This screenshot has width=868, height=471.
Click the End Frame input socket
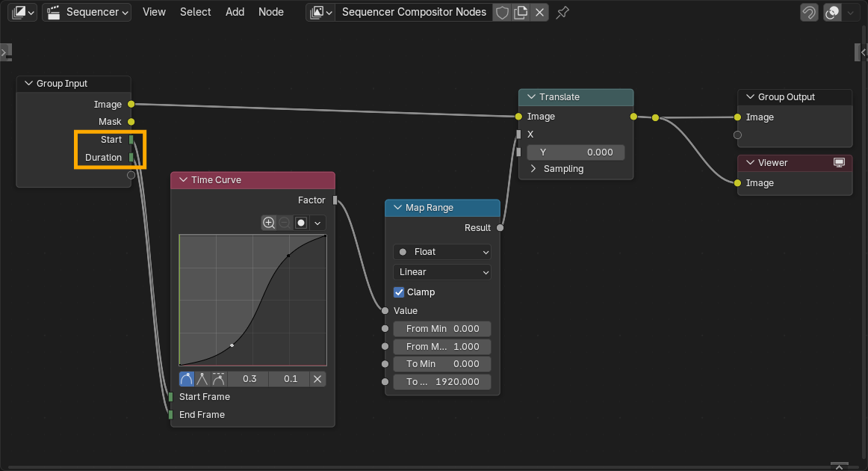coord(170,414)
